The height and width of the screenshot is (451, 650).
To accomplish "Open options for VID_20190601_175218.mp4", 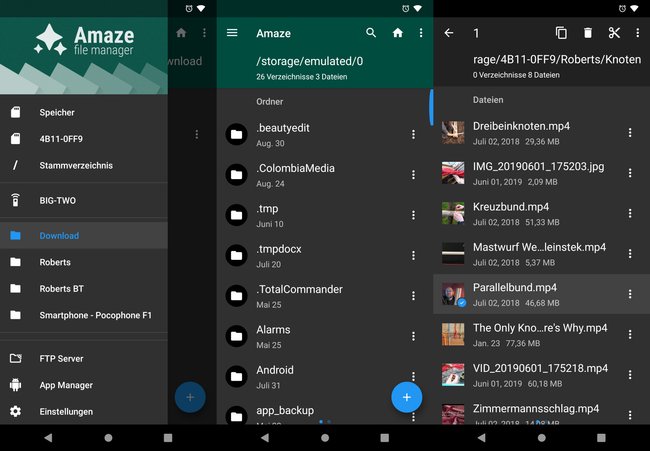I will click(x=630, y=375).
